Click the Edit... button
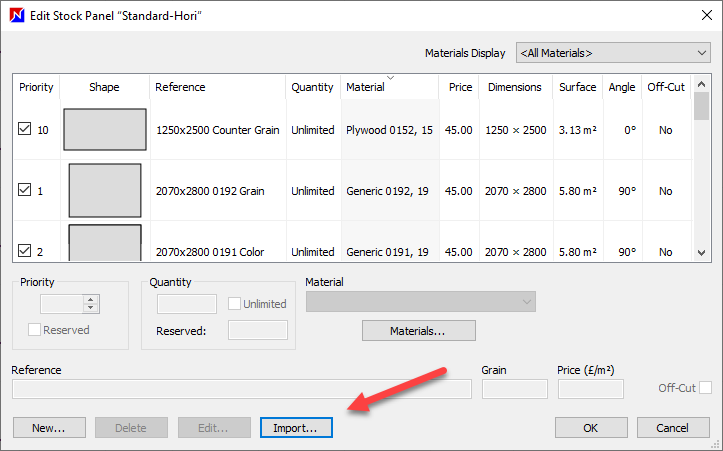 (214, 427)
